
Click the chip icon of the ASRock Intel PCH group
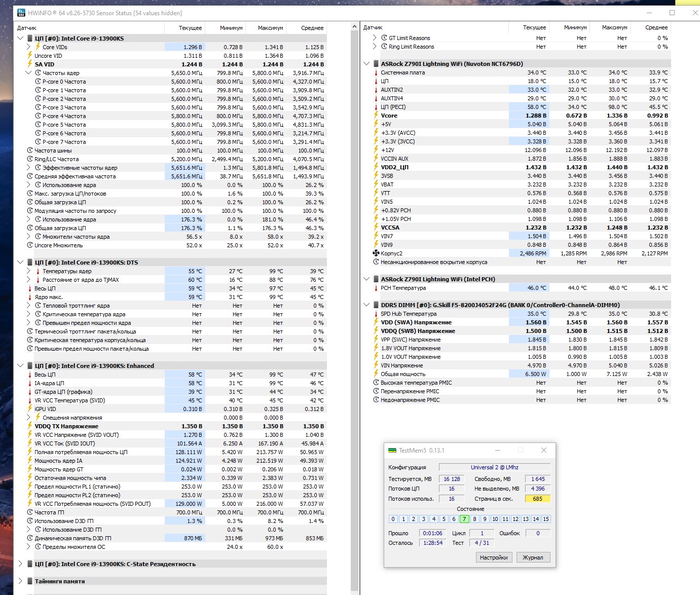coord(376,279)
